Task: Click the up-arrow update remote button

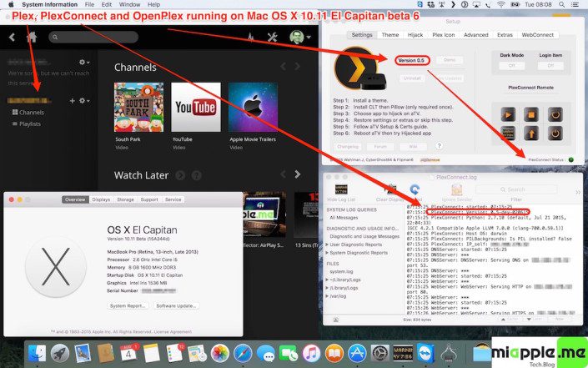Action: tap(531, 134)
